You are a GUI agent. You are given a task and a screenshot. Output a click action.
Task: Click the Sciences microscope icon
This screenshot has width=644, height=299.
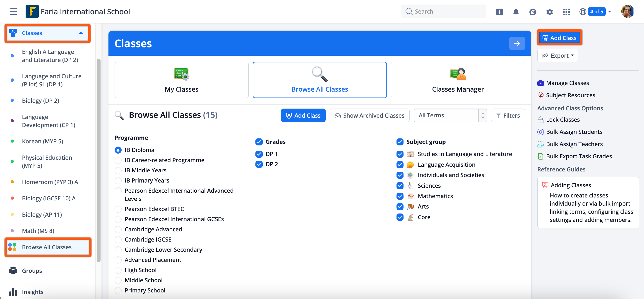point(410,186)
